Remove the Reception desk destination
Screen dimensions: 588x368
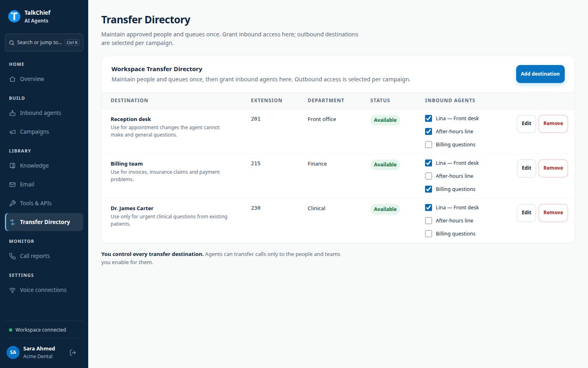553,123
